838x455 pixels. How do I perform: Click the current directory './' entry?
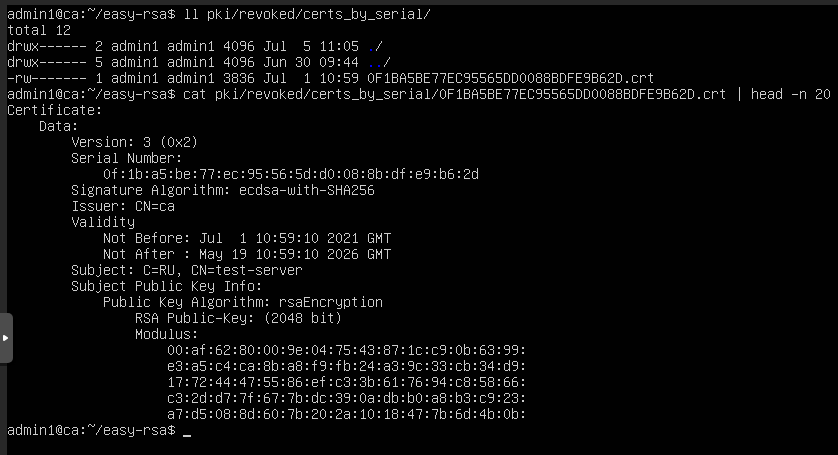coord(375,46)
